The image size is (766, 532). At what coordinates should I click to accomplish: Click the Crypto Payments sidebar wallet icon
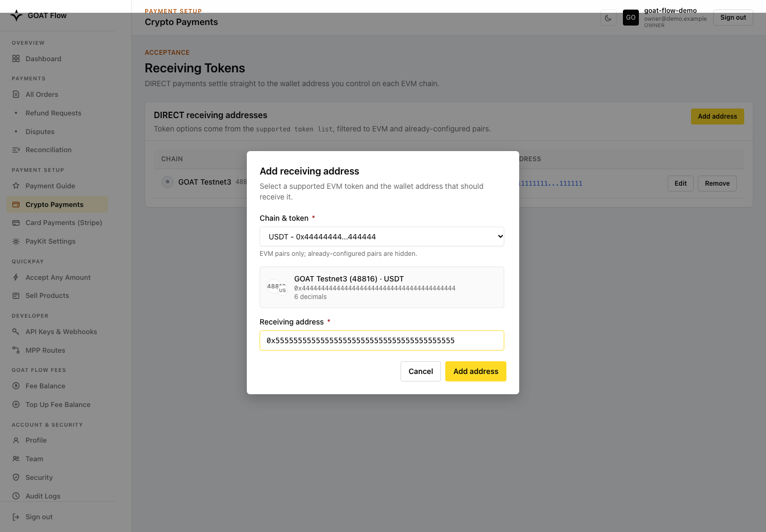point(16,205)
